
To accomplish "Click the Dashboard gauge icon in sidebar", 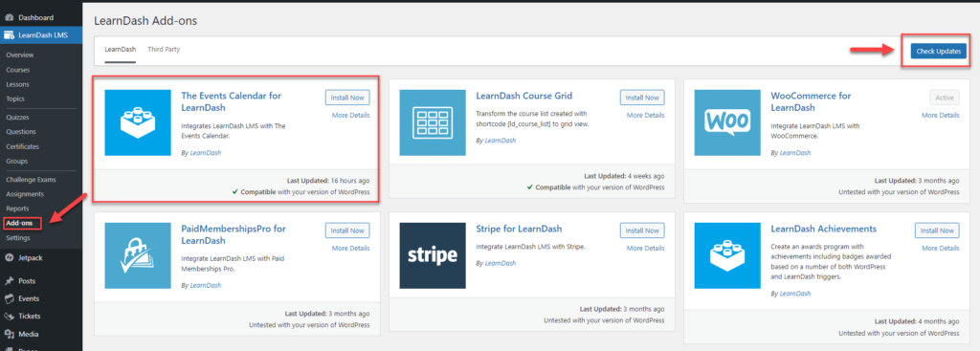I will tap(10, 18).
